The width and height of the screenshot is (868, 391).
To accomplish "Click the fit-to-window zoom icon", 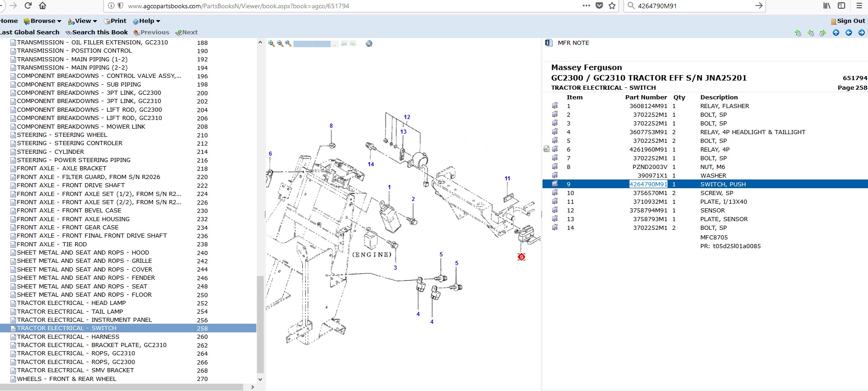I will tap(288, 43).
